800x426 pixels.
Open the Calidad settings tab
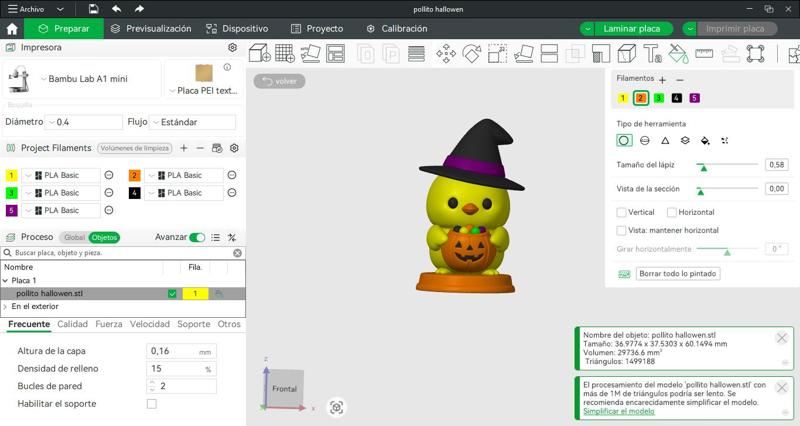(x=72, y=324)
